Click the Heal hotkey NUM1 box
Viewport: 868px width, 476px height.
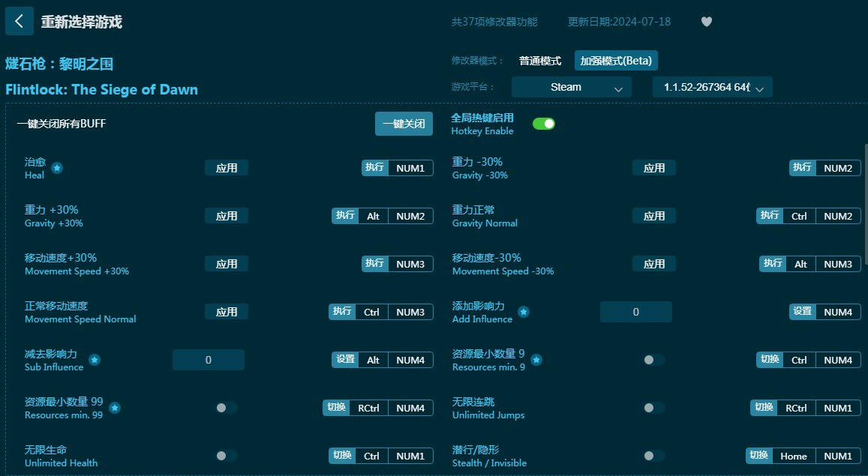click(x=411, y=168)
